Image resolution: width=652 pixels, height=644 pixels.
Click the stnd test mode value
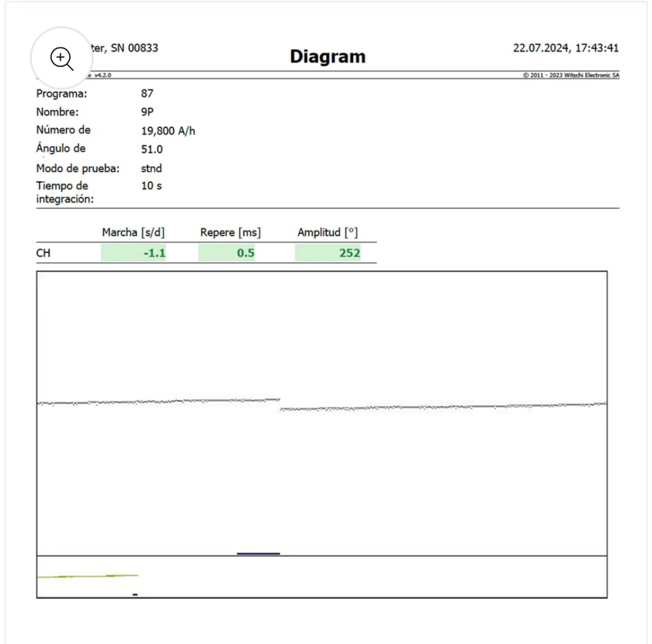[151, 168]
